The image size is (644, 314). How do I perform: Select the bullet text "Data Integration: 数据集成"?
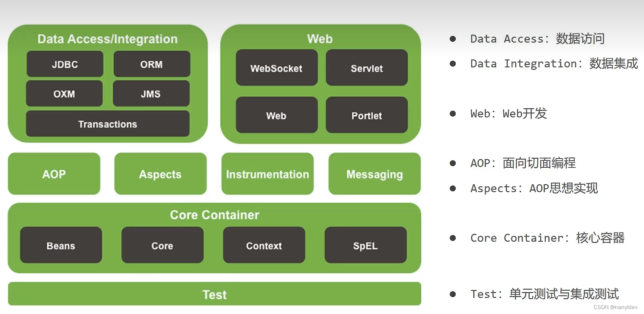(x=554, y=64)
